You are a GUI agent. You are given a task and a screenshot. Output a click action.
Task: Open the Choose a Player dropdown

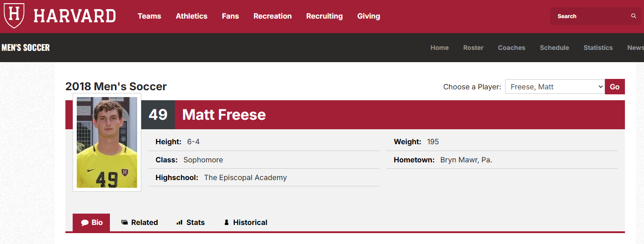click(555, 87)
